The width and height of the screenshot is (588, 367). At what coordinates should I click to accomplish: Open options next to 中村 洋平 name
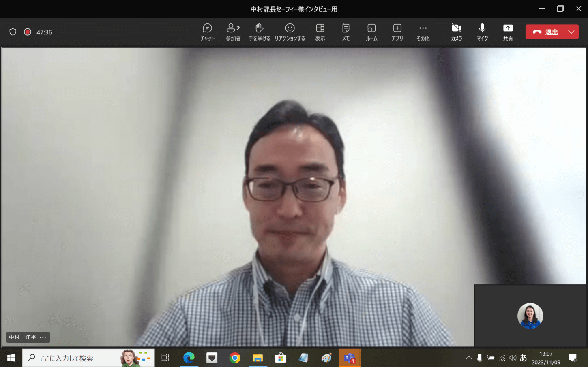point(43,337)
